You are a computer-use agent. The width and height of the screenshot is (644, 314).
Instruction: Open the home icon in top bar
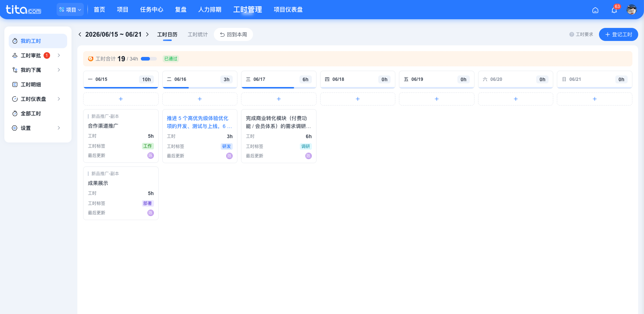(x=595, y=10)
